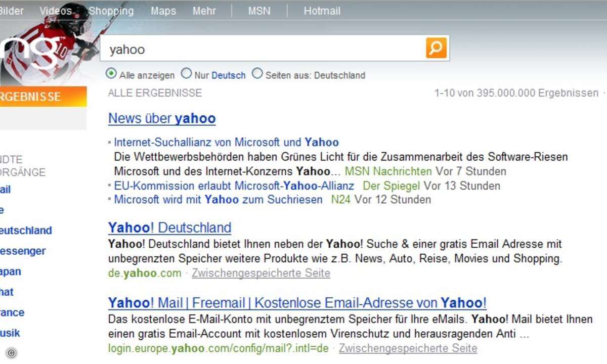Open the News über yahoo heading link
607x364 pixels.
162,118
